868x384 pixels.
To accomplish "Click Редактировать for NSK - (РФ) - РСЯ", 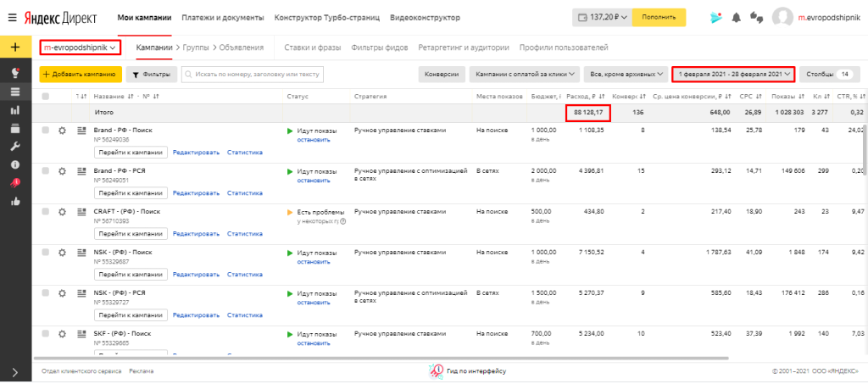I will pyautogui.click(x=196, y=314).
